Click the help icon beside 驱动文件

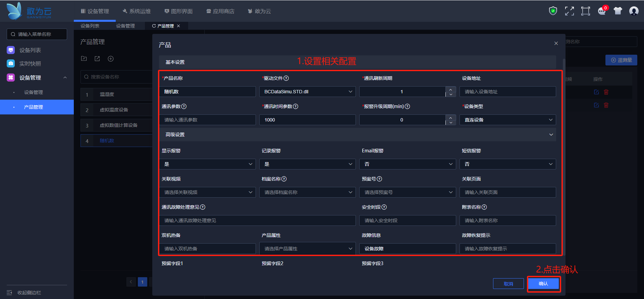tap(286, 78)
